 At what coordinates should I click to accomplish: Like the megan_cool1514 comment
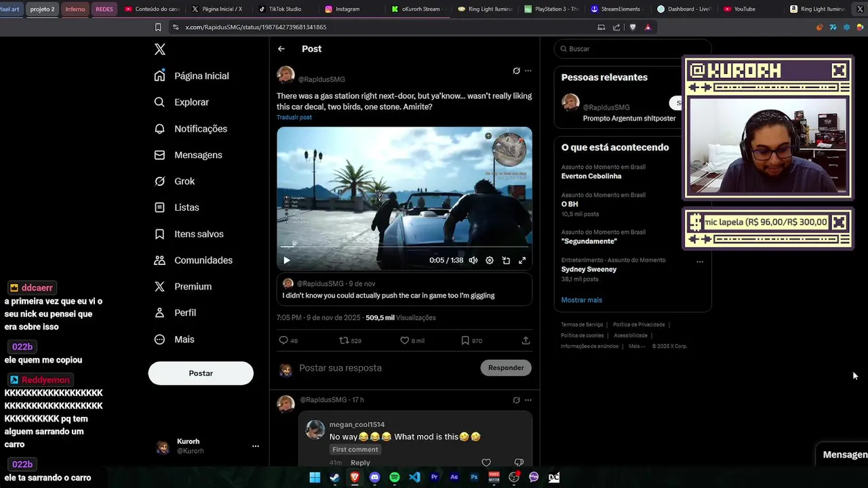coord(486,463)
